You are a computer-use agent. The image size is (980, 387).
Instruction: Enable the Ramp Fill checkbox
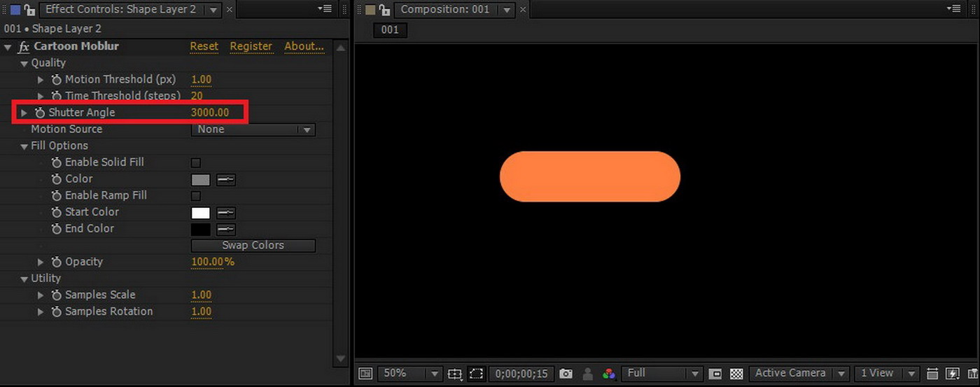tap(196, 196)
